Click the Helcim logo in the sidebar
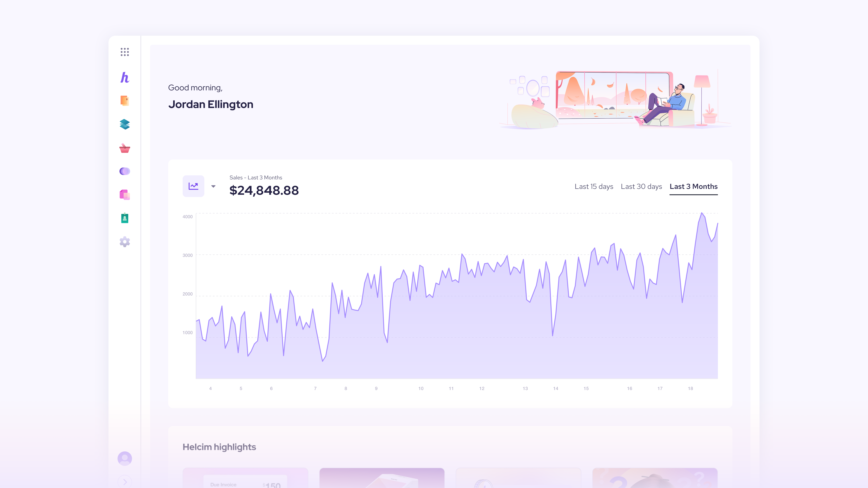 pyautogui.click(x=125, y=78)
